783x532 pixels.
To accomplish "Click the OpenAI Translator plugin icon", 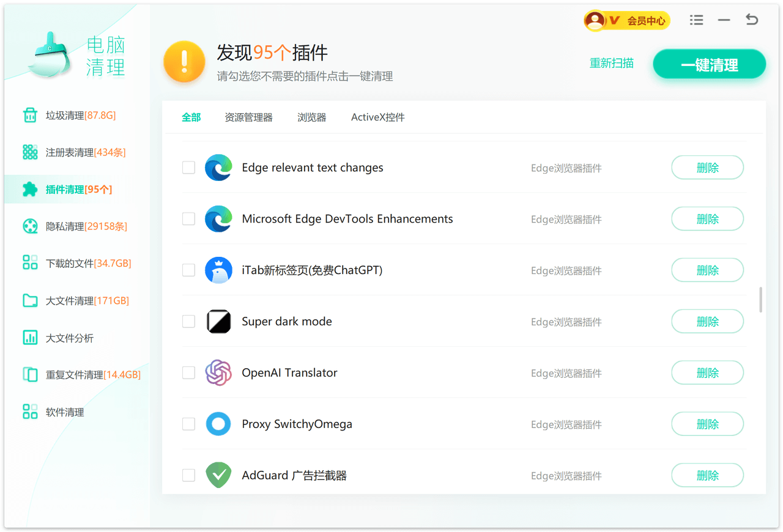I will (x=218, y=372).
